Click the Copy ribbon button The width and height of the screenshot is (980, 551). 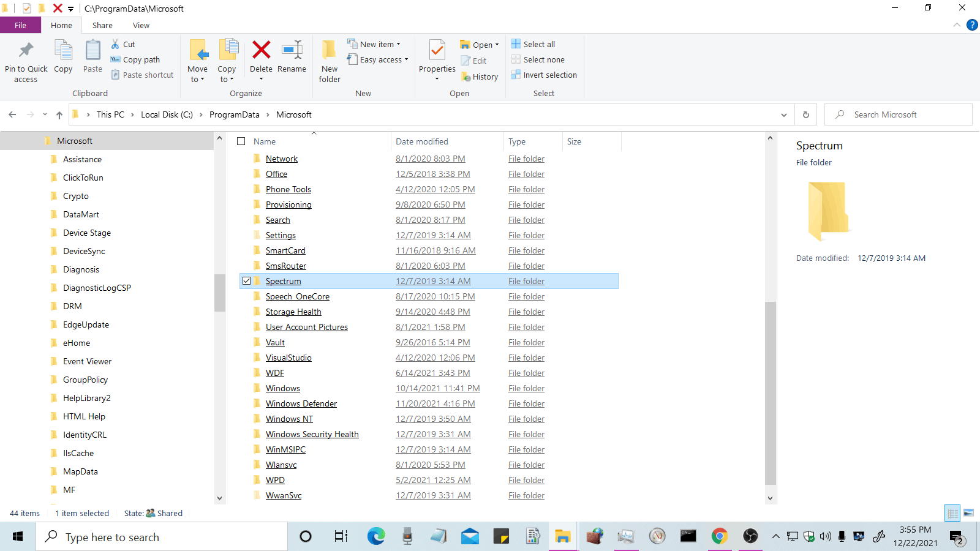pyautogui.click(x=63, y=57)
